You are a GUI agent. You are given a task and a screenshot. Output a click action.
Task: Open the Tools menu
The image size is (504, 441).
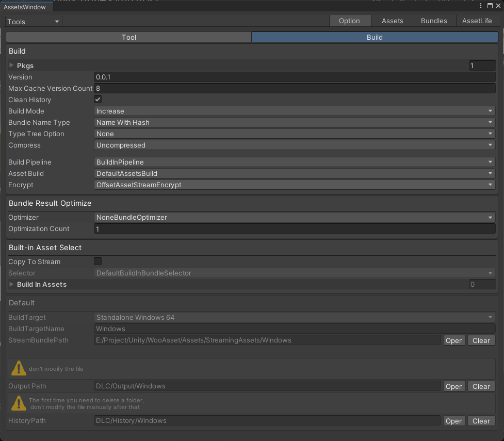click(x=32, y=21)
